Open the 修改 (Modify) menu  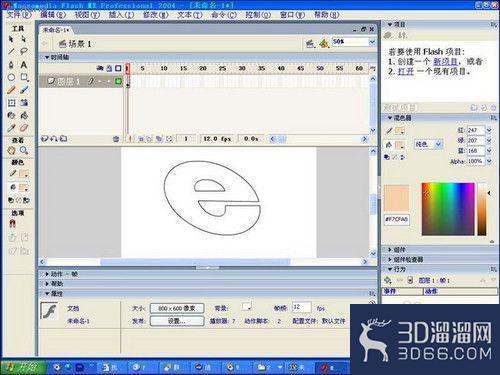click(156, 15)
